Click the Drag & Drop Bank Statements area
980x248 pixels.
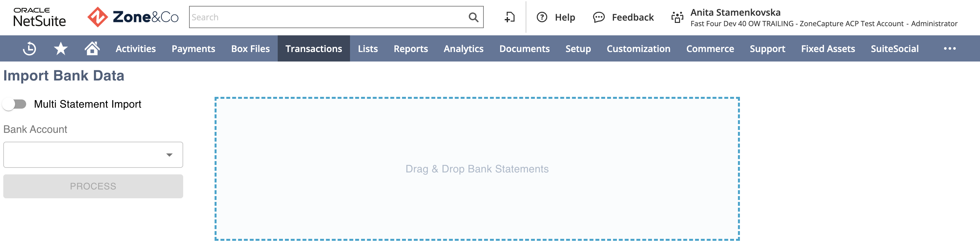coord(477,169)
